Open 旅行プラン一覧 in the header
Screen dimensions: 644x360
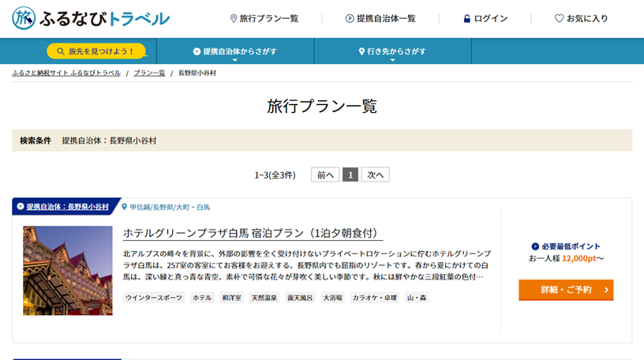[264, 18]
